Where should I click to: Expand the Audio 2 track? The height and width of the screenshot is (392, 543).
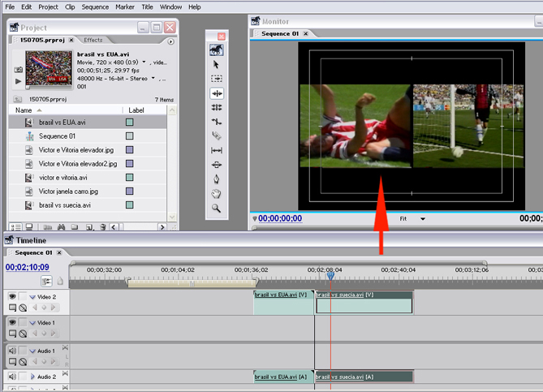tap(32, 377)
